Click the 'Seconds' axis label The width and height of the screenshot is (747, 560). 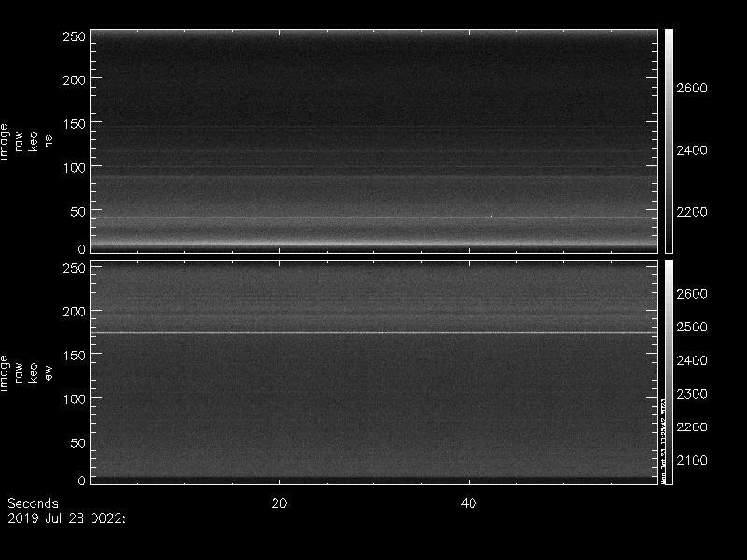(33, 503)
